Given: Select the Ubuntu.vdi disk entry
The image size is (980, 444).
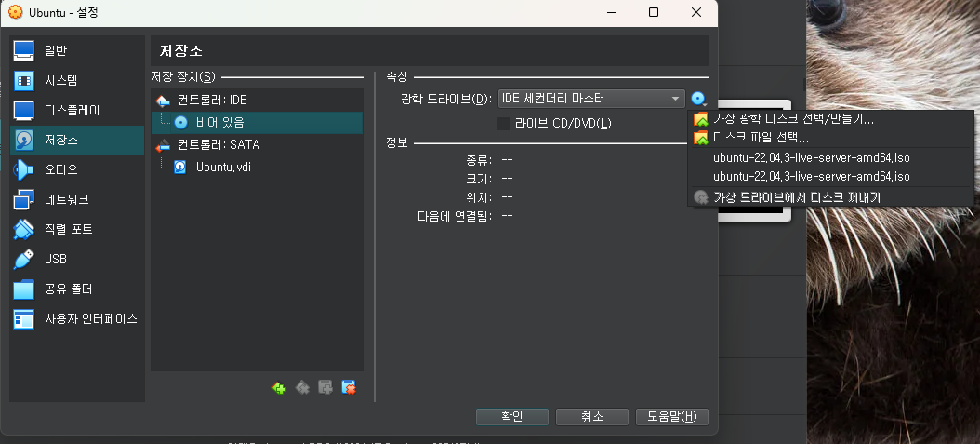Looking at the screenshot, I should coord(257,167).
